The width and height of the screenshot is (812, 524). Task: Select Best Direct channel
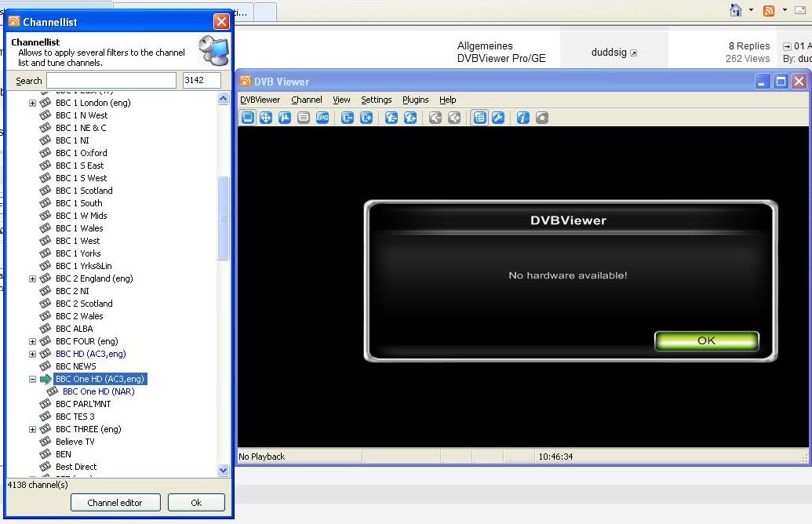coord(76,467)
